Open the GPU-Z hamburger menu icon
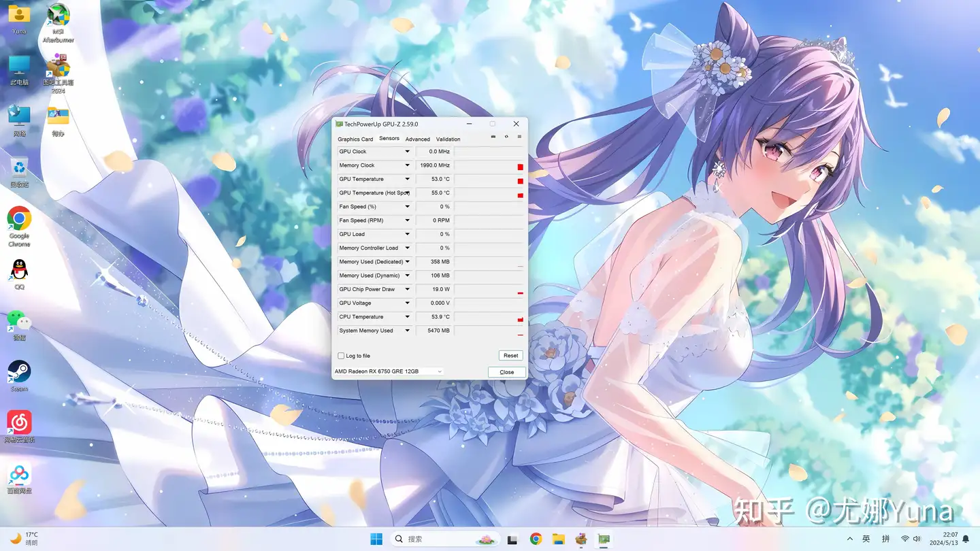This screenshot has height=551, width=980. 519,137
